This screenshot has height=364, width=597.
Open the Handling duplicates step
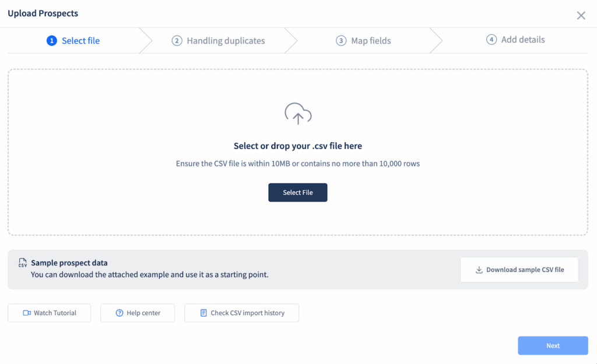point(218,41)
